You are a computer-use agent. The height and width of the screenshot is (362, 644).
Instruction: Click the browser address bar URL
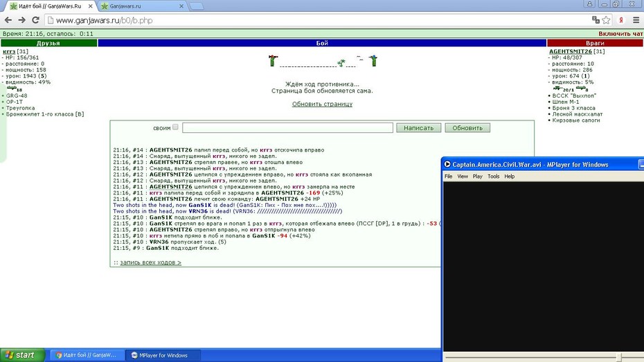pos(105,20)
